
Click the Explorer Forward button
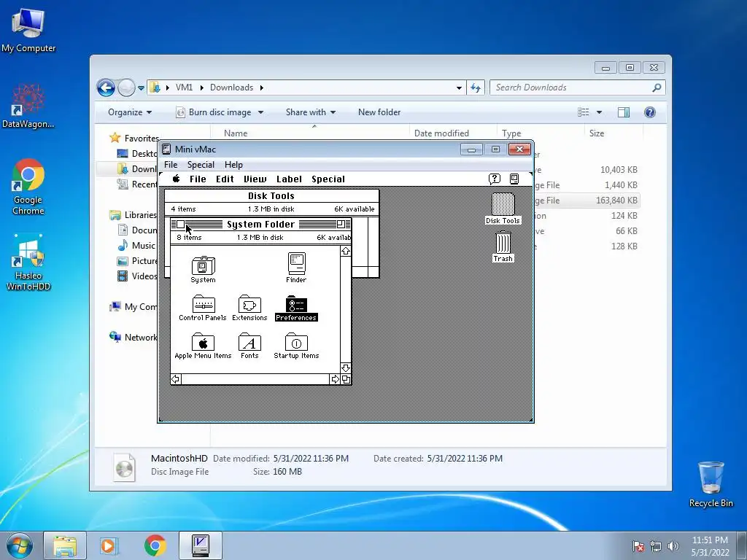[x=126, y=87]
